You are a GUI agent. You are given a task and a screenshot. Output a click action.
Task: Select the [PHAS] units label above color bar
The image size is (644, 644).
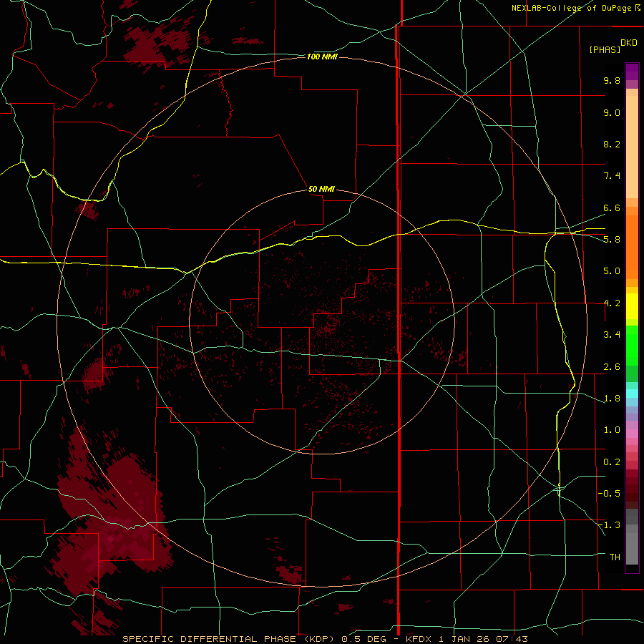point(605,49)
